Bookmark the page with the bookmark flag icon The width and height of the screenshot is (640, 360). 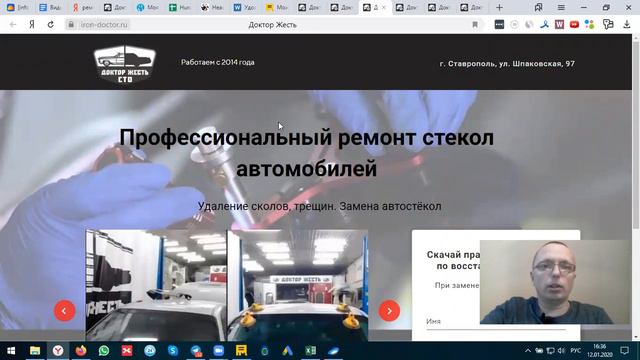tap(475, 25)
